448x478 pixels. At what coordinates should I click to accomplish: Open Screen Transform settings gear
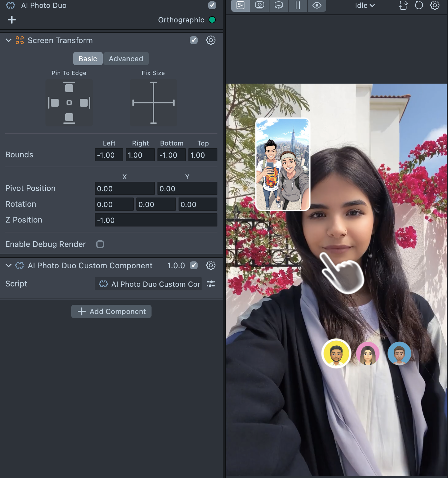(x=211, y=40)
